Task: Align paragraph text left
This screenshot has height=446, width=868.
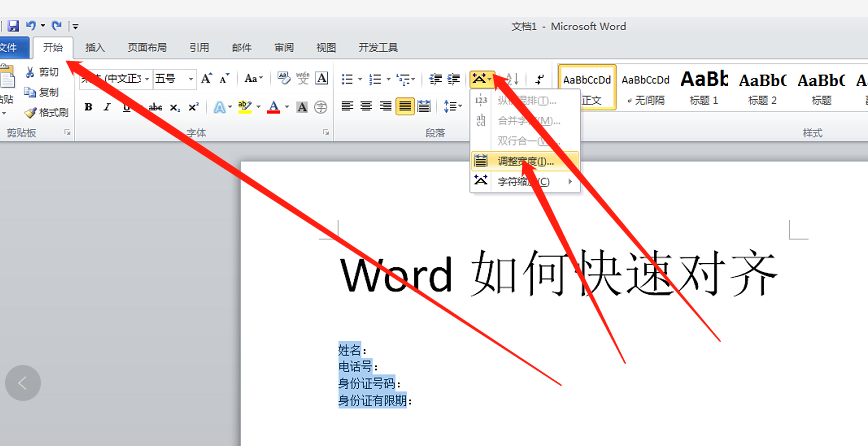Action: tap(347, 106)
